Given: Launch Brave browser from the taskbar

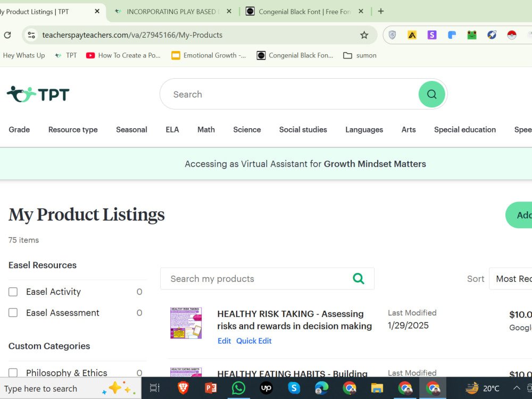Looking at the screenshot, I should tap(183, 388).
